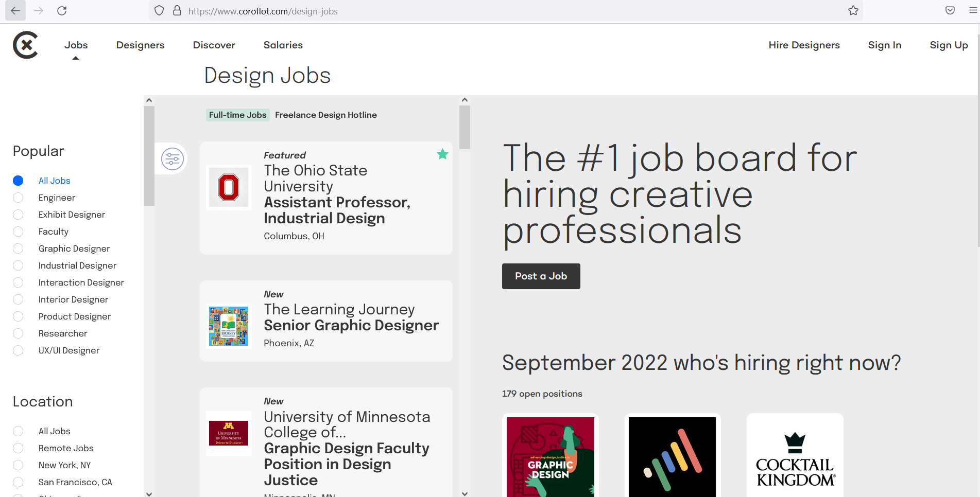Reload the page
The width and height of the screenshot is (980, 497).
[62, 10]
